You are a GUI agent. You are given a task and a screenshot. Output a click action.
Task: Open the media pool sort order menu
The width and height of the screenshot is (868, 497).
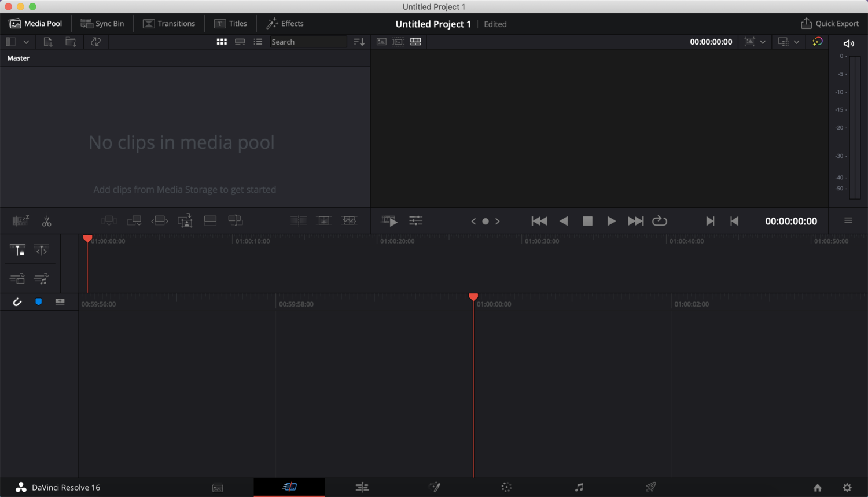359,42
